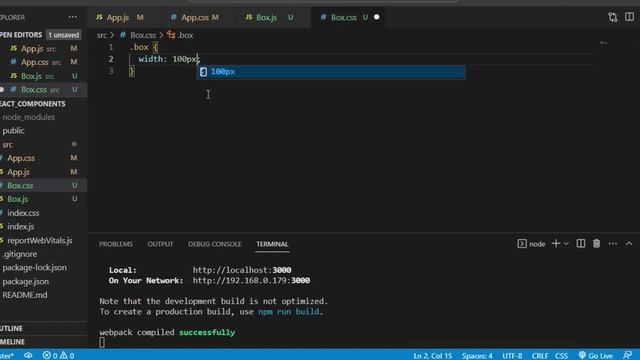The height and width of the screenshot is (360, 640).
Task: Open the 192.168.0.179:3000 network link
Action: point(251,281)
